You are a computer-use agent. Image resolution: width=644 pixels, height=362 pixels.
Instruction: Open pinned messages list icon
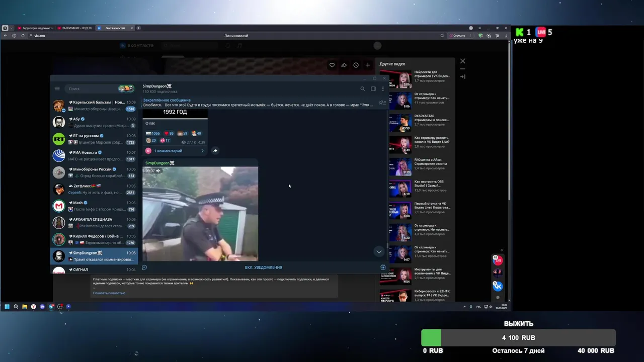tap(382, 103)
